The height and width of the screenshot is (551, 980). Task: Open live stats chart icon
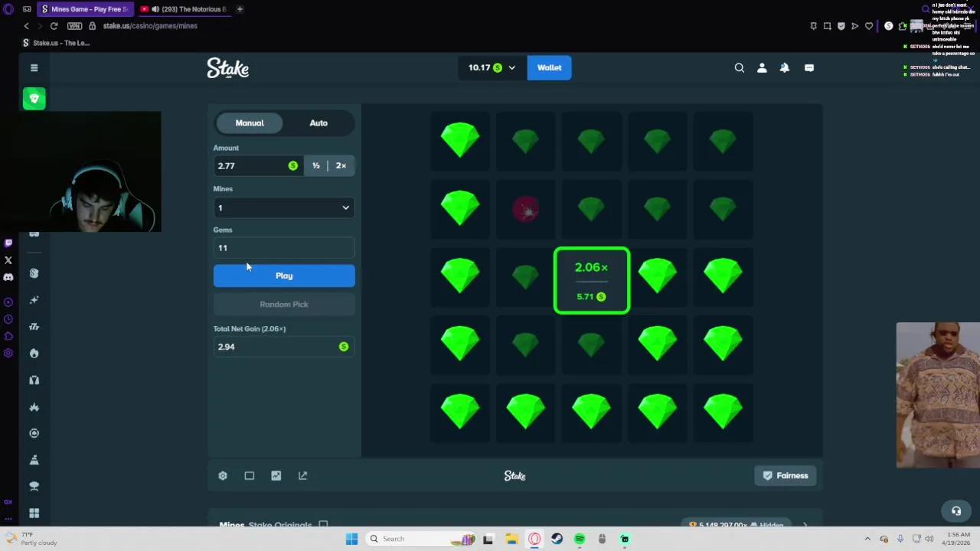[x=276, y=475]
